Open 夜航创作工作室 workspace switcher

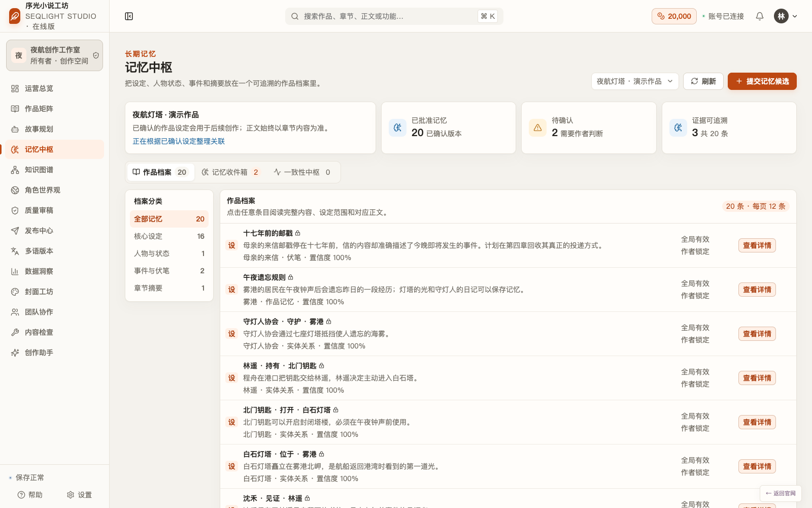(x=54, y=55)
